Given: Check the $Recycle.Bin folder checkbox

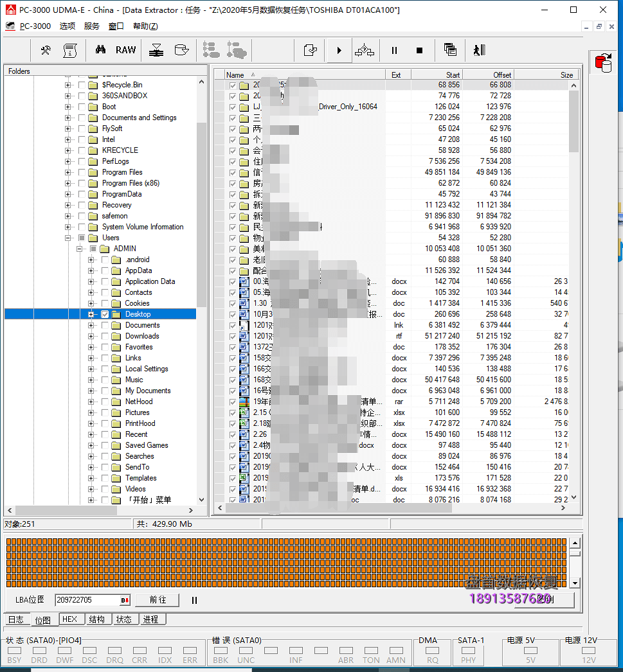Looking at the screenshot, I should [x=82, y=85].
